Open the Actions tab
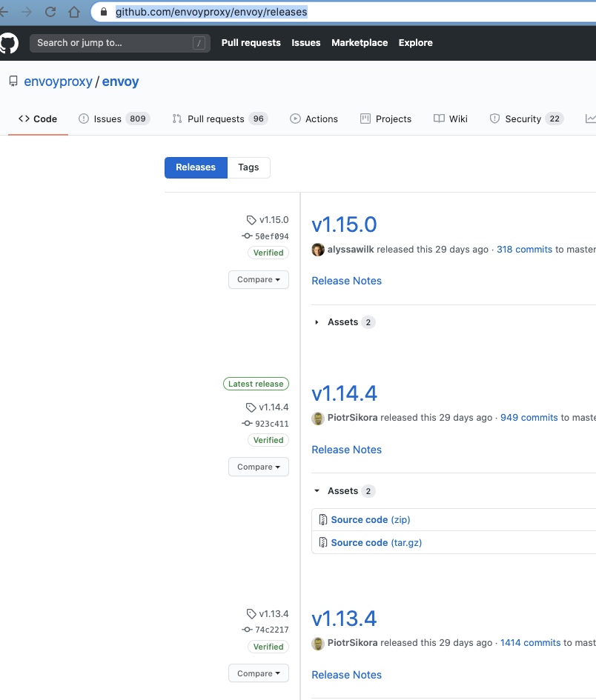Viewport: 596px width, 700px height. (314, 119)
